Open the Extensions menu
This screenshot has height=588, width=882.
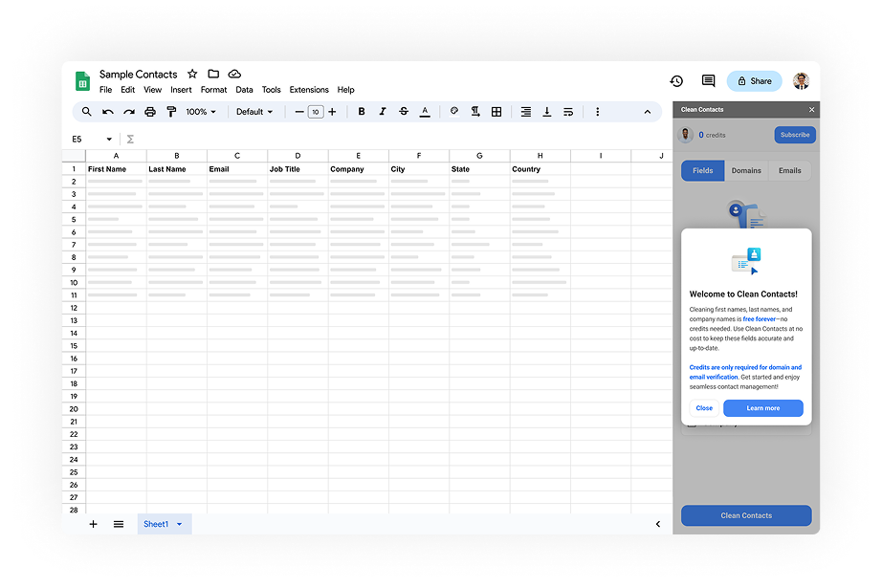click(309, 90)
